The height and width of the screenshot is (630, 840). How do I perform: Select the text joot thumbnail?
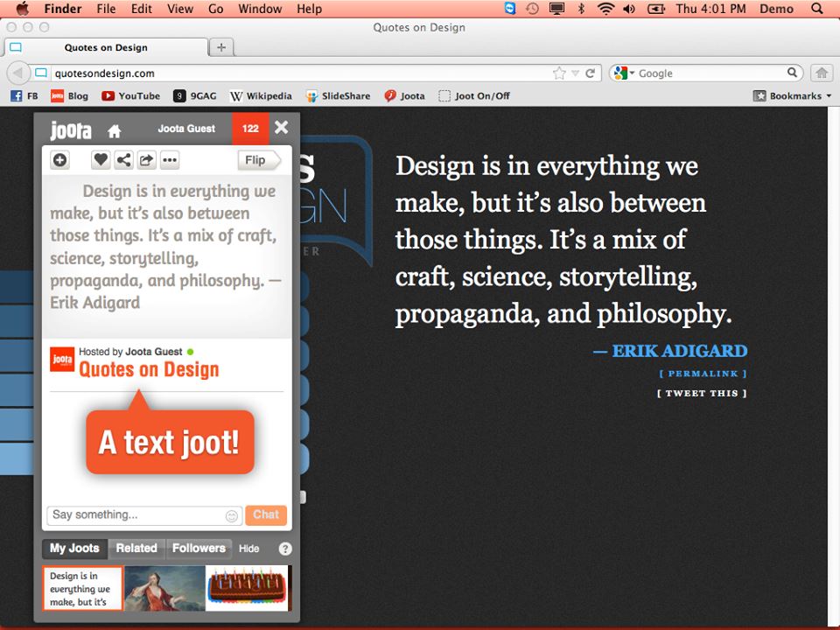pos(82,588)
